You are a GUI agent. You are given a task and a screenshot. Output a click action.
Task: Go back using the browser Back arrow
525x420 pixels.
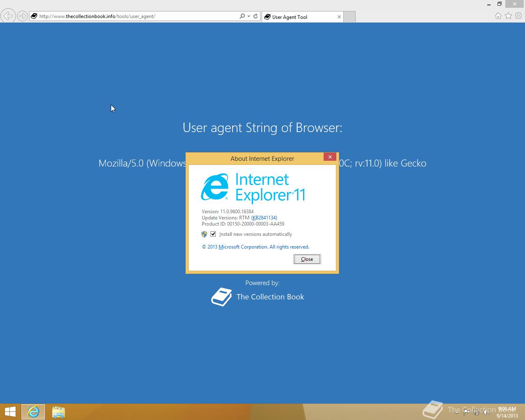coord(8,16)
